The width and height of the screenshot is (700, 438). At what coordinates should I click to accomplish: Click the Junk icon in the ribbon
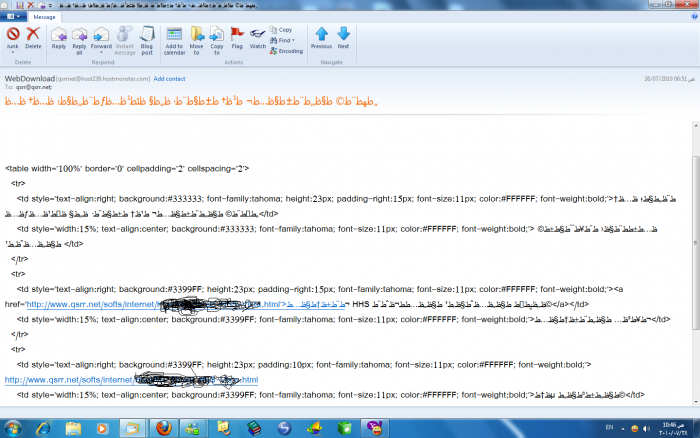13,37
